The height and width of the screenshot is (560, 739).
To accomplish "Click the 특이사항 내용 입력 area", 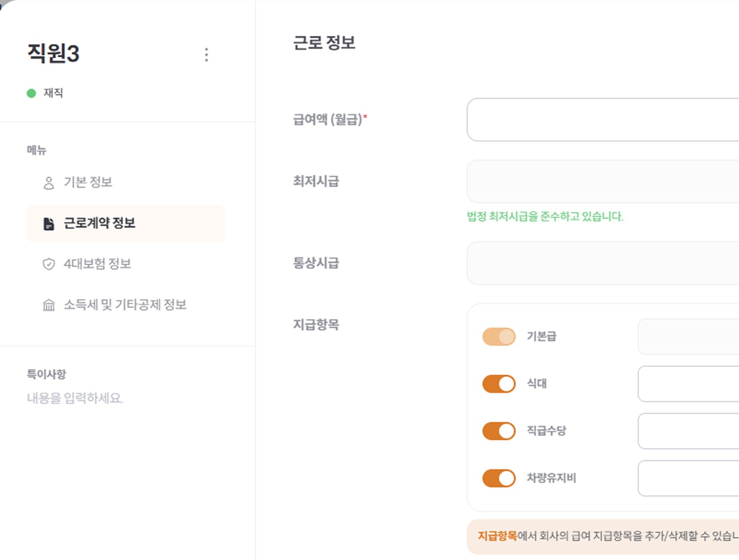I will (x=76, y=398).
